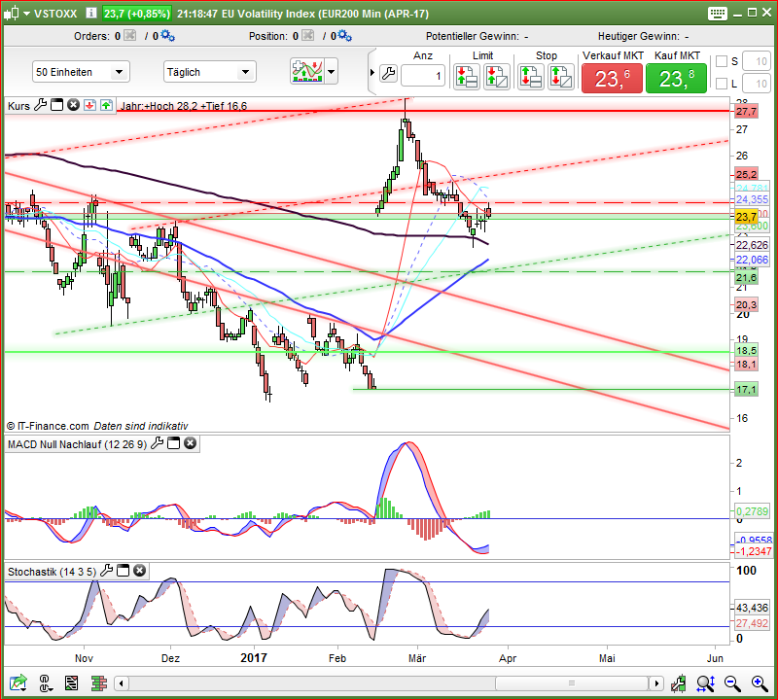Click Kauf MKT buy button 23,8
778x700 pixels.
click(x=676, y=79)
